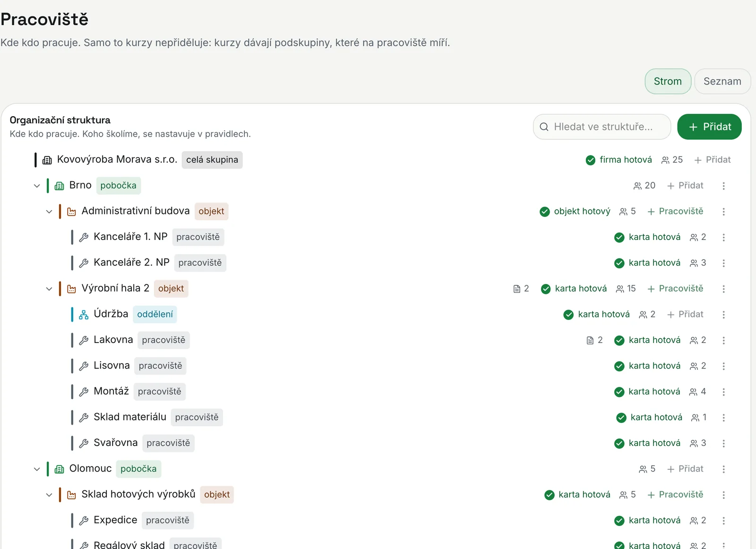This screenshot has height=549, width=756.
Task: Click the people count icon on Kovovýroba row
Action: (665, 160)
